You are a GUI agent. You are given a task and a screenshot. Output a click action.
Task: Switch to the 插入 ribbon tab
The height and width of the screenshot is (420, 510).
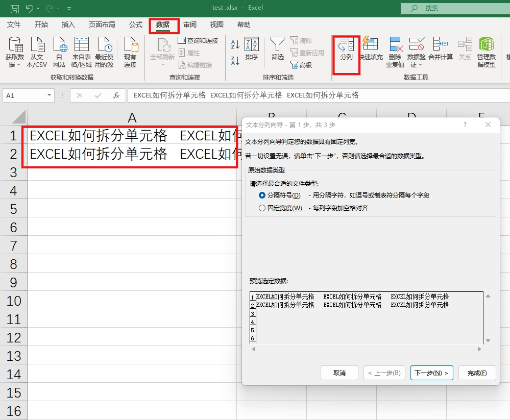coord(68,24)
